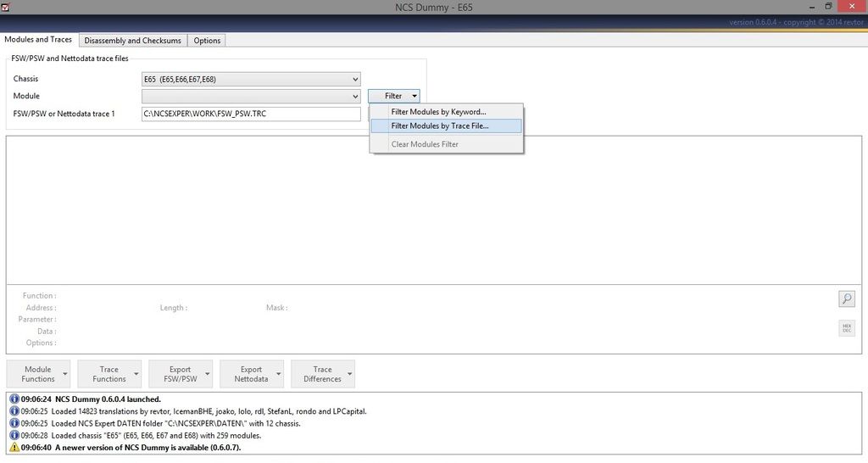Expand the Module Functions button arrow
This screenshot has width=868, height=463.
point(64,374)
